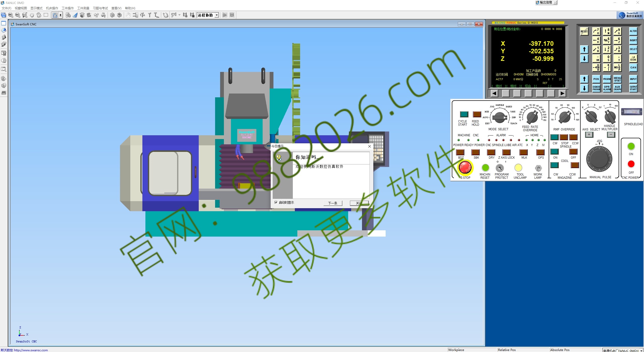The image size is (644, 352).
Task: Toggle the Z AXIS LOCK switch
Action: tap(506, 152)
